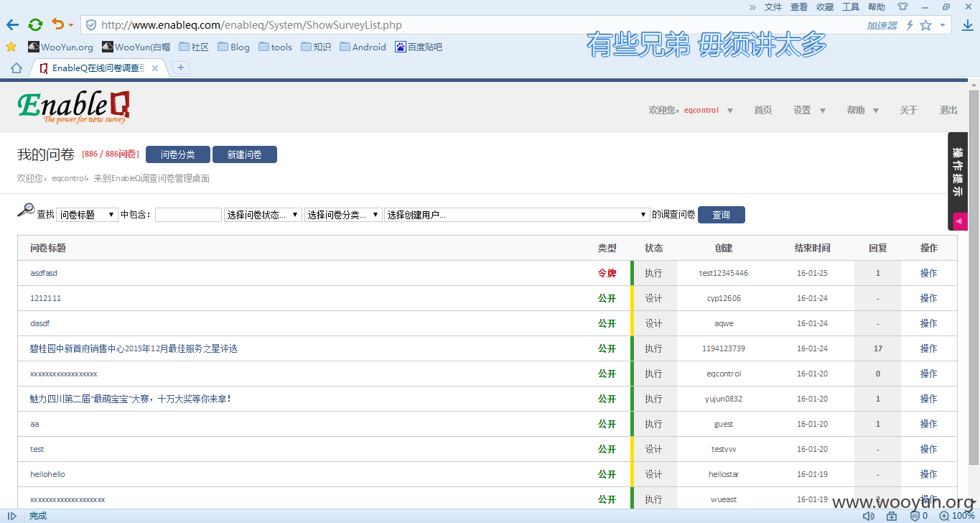This screenshot has width=980, height=523.
Task: Open a new tab with plus button
Action: (x=181, y=68)
